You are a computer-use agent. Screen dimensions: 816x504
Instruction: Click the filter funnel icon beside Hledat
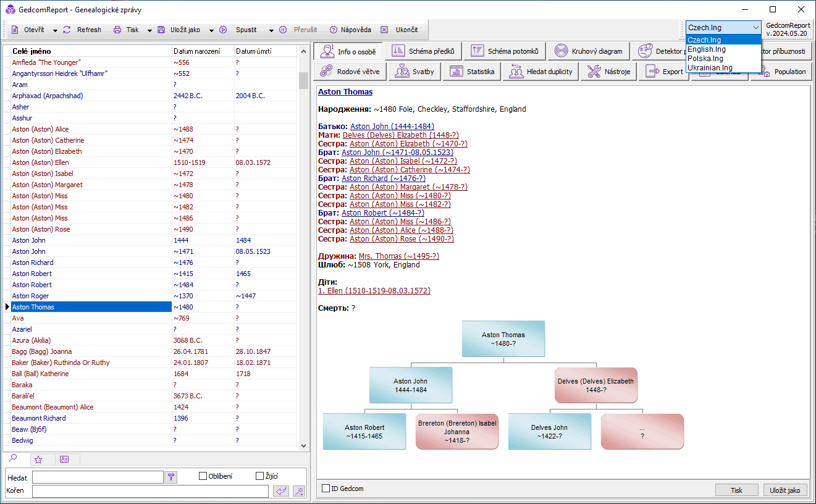171,477
